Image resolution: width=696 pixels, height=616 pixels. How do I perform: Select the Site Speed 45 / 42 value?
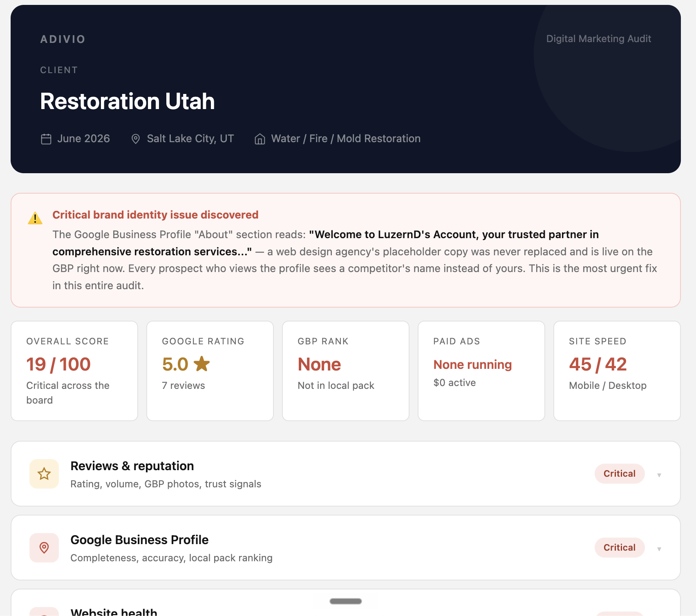click(598, 364)
